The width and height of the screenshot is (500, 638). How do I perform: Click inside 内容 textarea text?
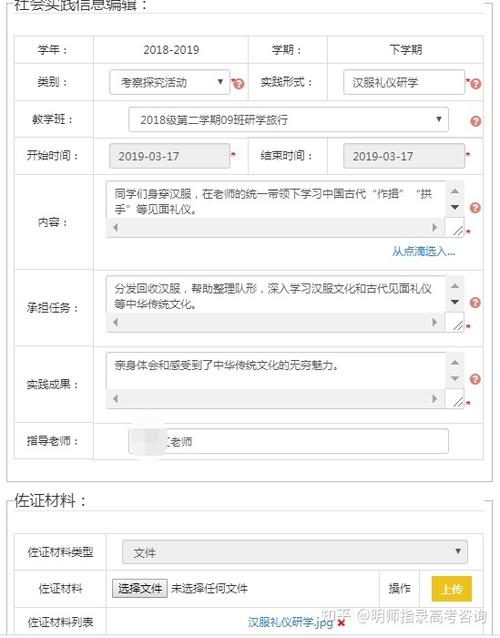point(275,201)
